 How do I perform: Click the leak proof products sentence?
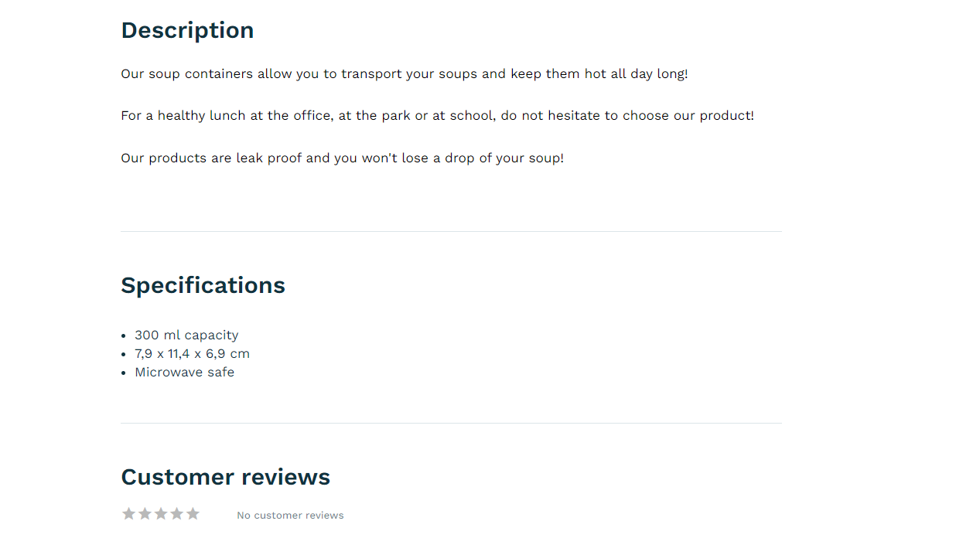(x=342, y=158)
